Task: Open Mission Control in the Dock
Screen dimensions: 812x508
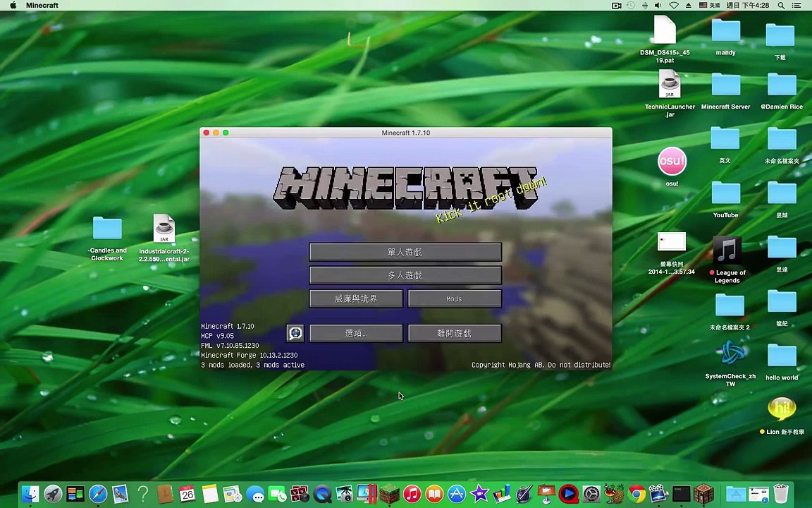Action: tap(75, 493)
